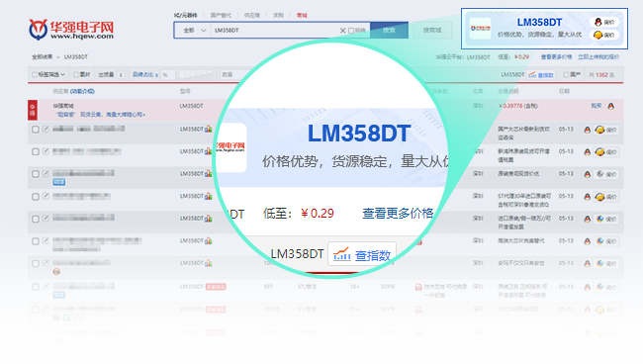Click the 华强电子网 logo

[71, 30]
